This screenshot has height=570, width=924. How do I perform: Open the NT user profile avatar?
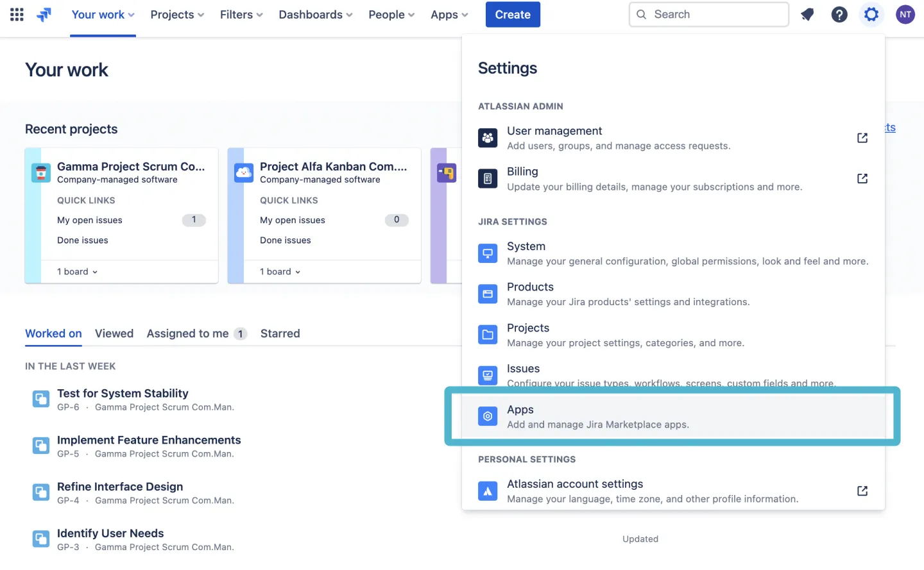click(905, 15)
